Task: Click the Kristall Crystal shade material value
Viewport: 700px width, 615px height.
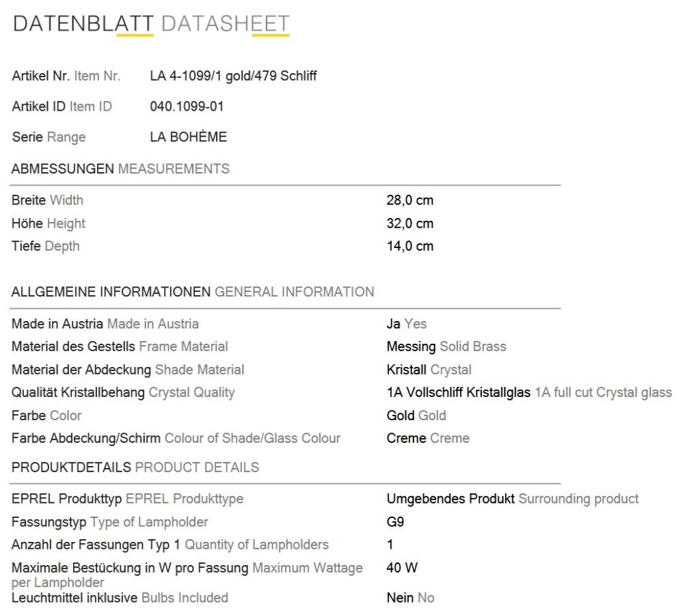Action: pos(429,370)
